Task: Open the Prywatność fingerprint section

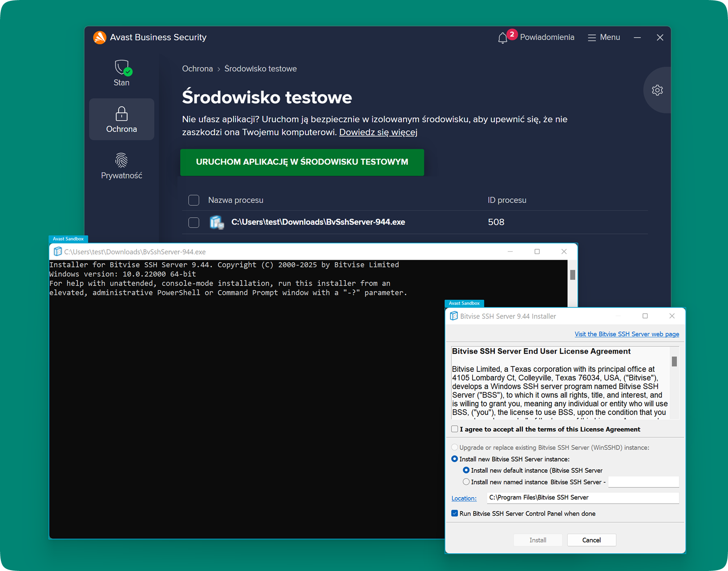Action: 121,161
